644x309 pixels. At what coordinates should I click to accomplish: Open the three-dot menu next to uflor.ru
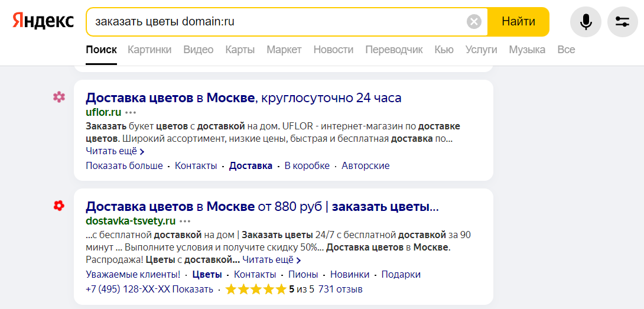131,112
